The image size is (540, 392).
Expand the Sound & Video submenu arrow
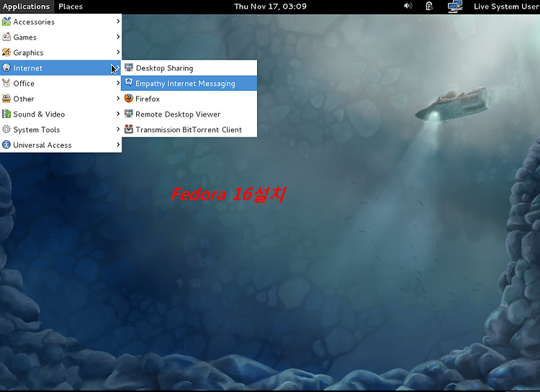(118, 114)
